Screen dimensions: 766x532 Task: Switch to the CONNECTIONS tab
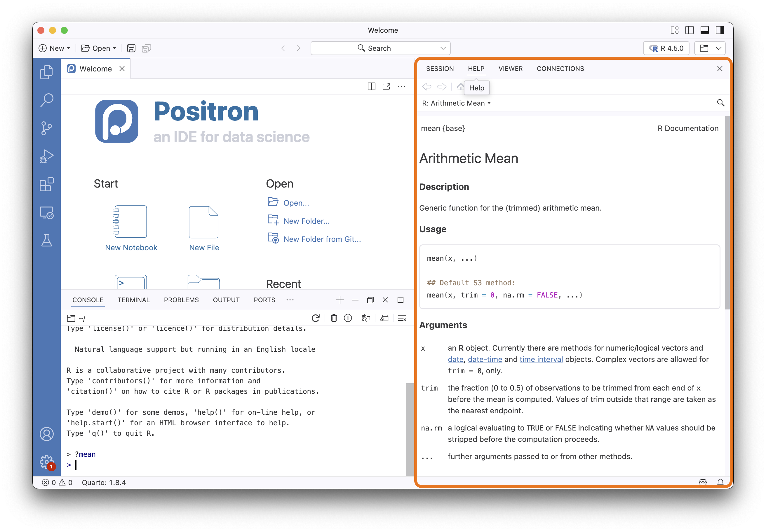tap(560, 69)
